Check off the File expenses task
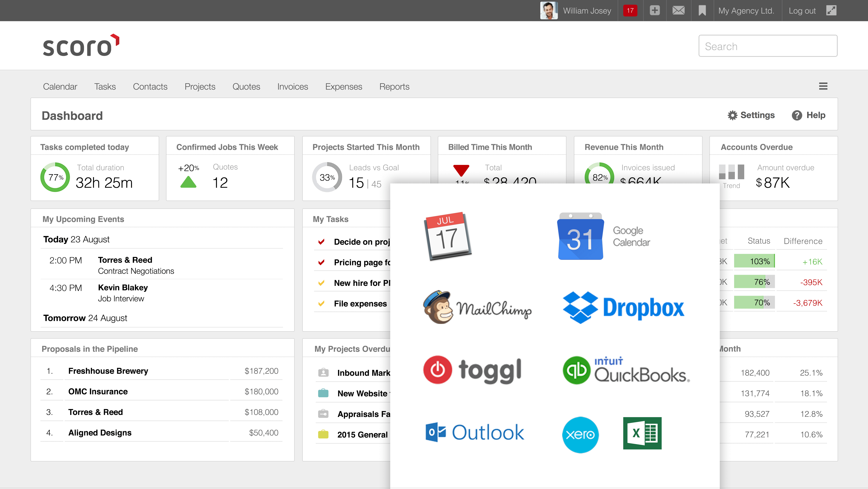Screen dimensions: 868x489 pos(321,303)
